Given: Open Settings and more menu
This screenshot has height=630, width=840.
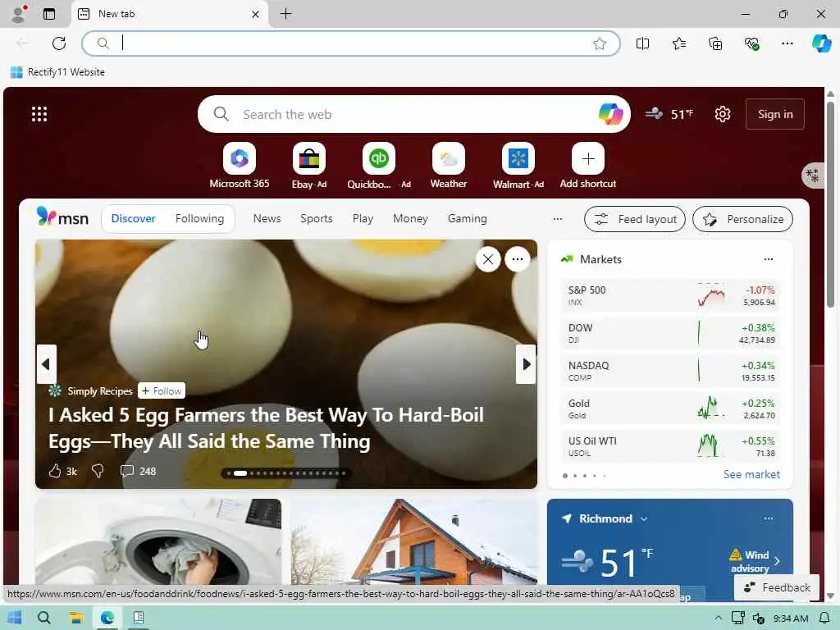Looking at the screenshot, I should tap(787, 43).
